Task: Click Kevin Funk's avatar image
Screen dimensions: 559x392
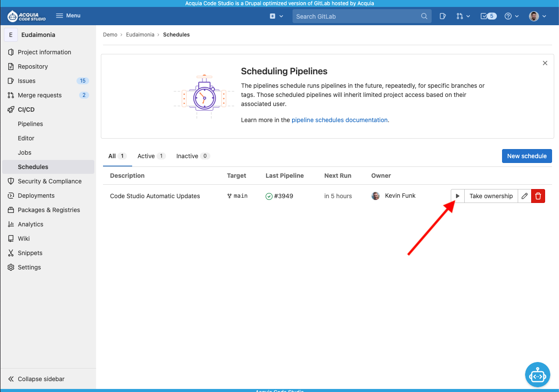Action: pos(376,196)
